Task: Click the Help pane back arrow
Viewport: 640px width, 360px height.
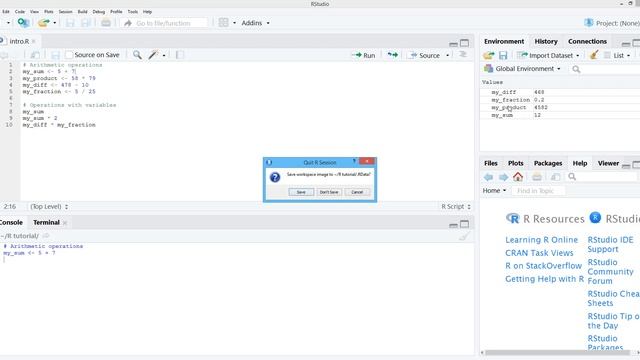Action: (488, 177)
